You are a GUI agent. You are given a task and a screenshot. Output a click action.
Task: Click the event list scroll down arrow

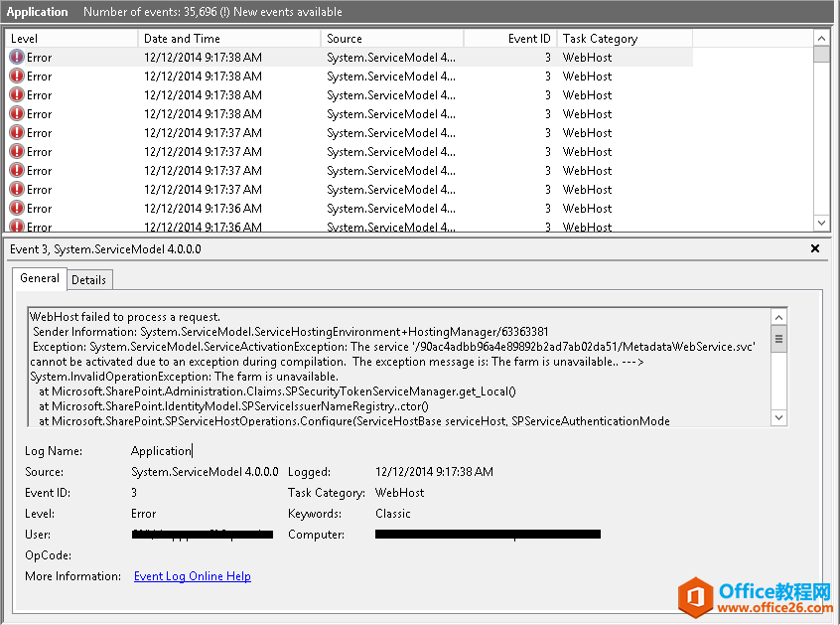(821, 222)
